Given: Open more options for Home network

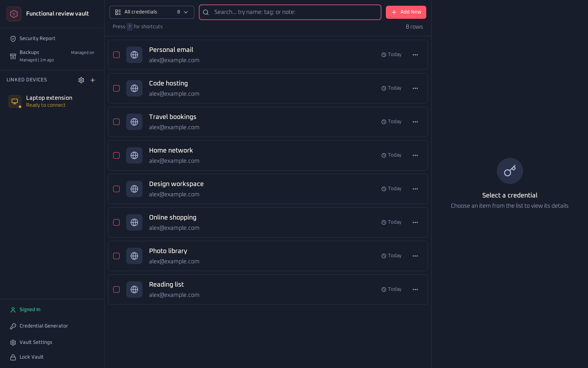Looking at the screenshot, I should [x=415, y=155].
